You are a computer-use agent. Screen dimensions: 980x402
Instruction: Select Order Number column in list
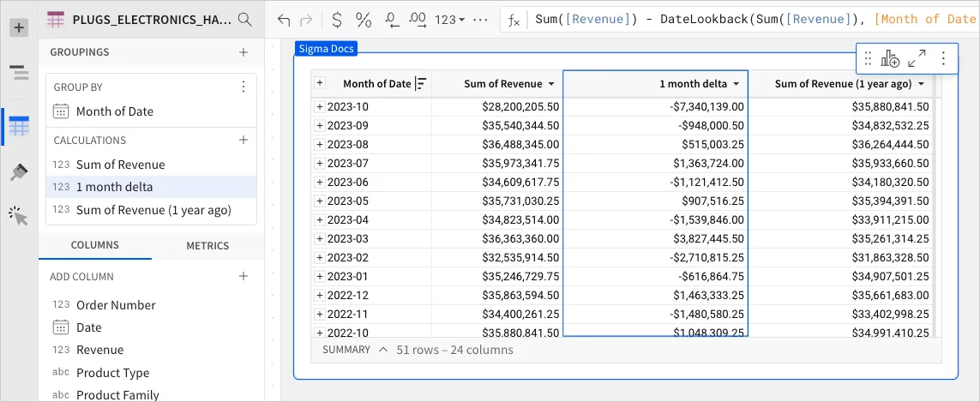(x=151, y=304)
